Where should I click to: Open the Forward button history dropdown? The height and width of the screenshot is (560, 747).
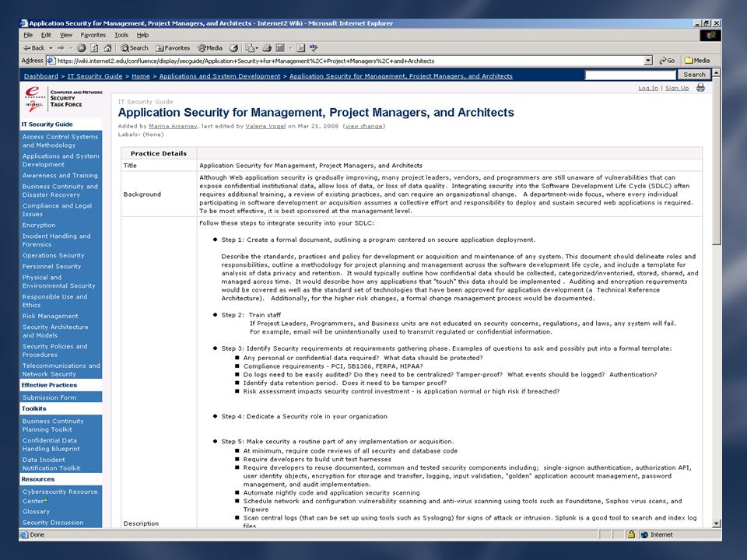(x=71, y=48)
